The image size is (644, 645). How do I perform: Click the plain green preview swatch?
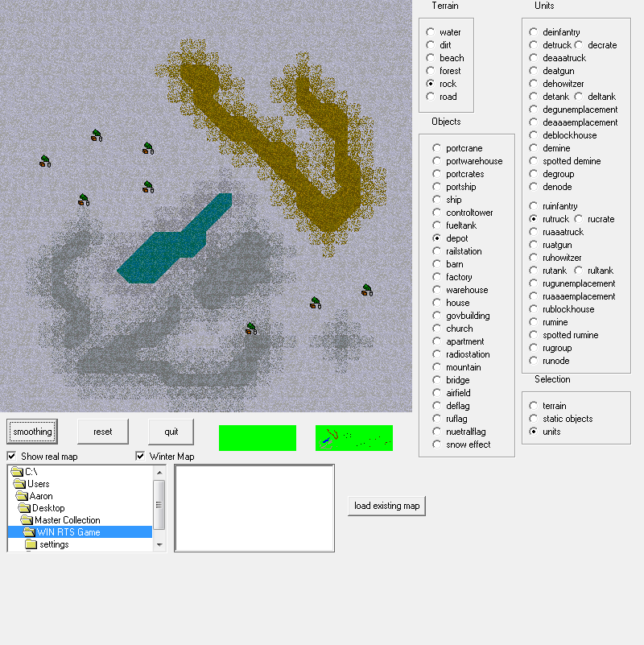258,438
